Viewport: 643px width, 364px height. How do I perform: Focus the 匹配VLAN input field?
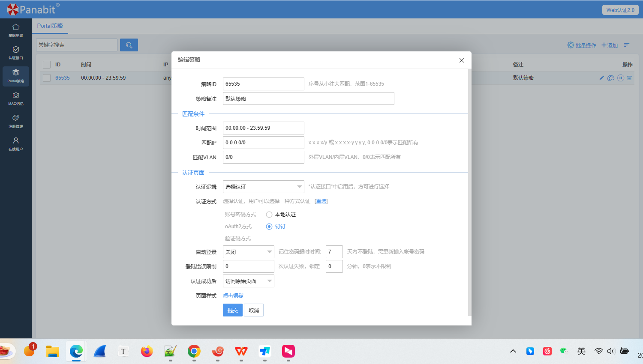[264, 157]
